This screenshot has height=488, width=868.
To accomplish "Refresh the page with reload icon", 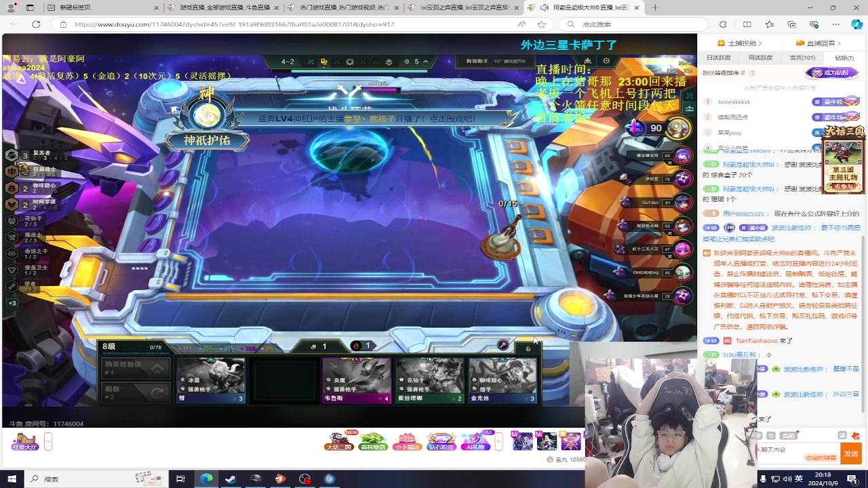I will 36,24.
